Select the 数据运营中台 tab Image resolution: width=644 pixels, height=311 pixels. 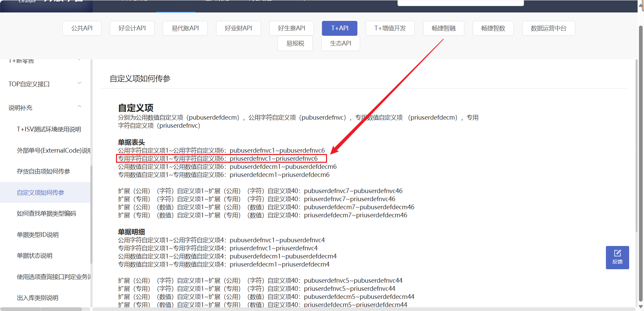[549, 28]
